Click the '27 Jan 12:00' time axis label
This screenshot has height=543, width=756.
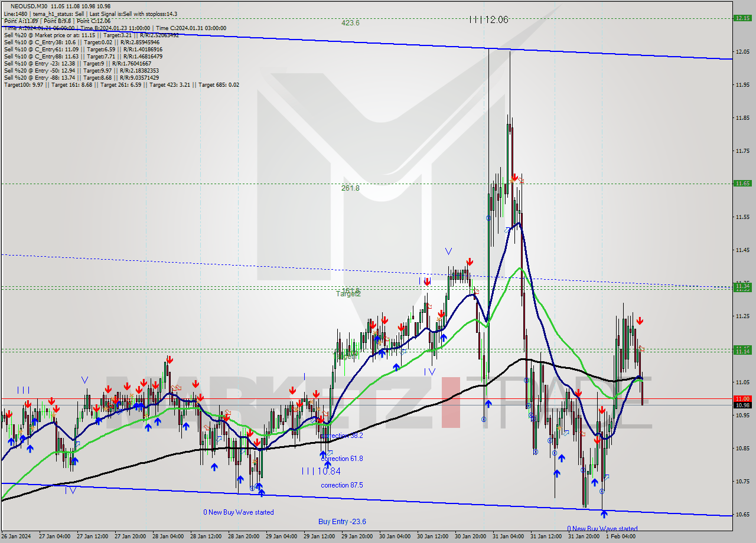pos(93,537)
